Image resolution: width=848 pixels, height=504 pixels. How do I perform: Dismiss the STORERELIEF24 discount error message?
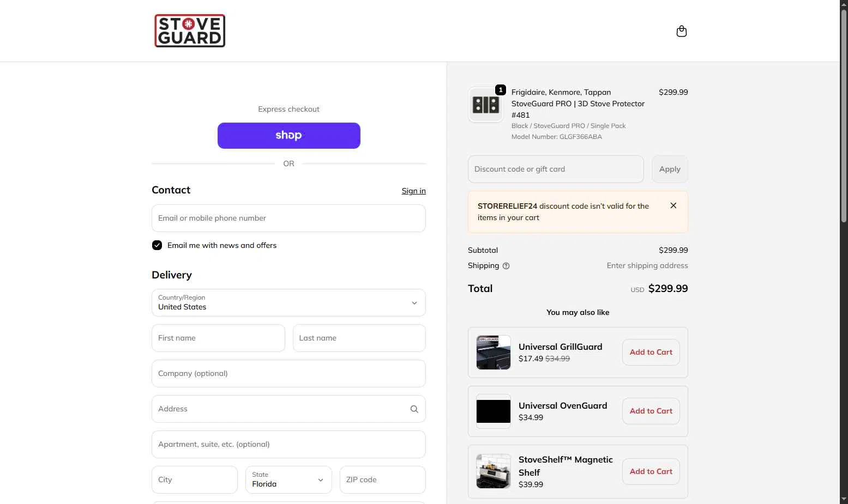673,205
